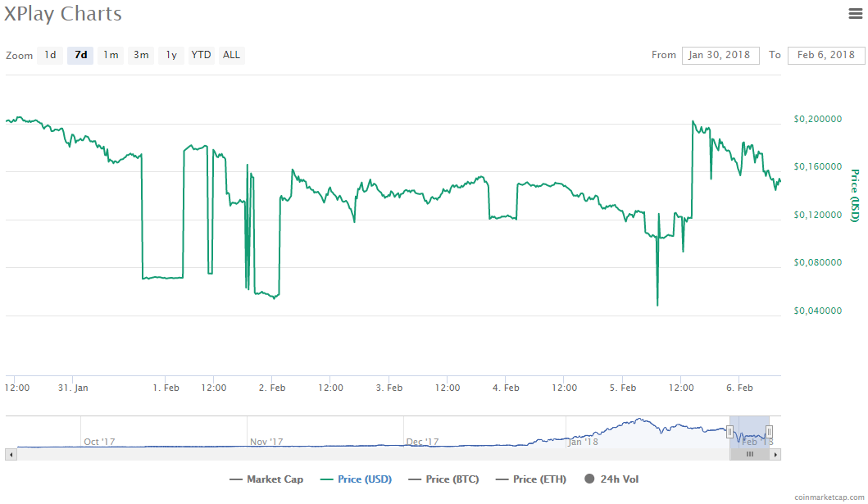Click the $0,200000 axis label
Screen dimensions: 868x504
tap(818, 119)
